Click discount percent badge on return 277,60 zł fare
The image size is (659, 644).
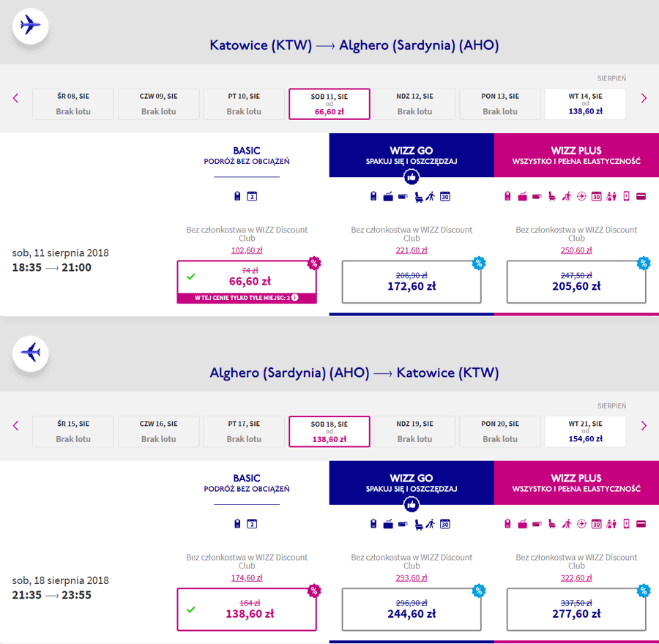click(x=644, y=591)
